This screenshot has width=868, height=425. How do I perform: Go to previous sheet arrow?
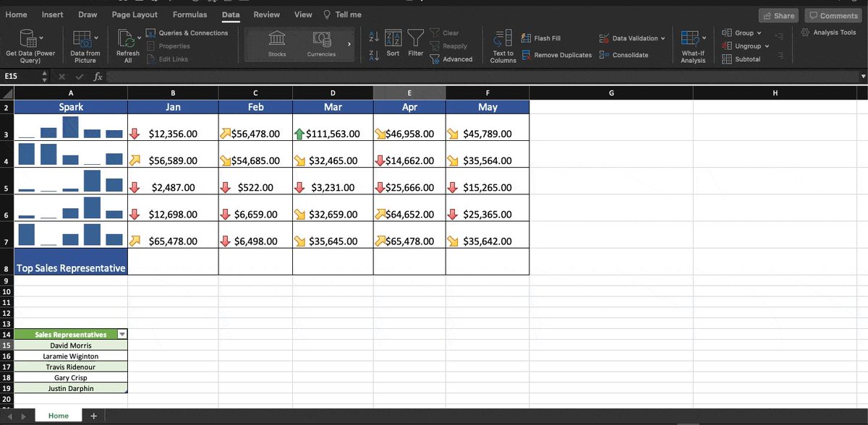(x=9, y=416)
